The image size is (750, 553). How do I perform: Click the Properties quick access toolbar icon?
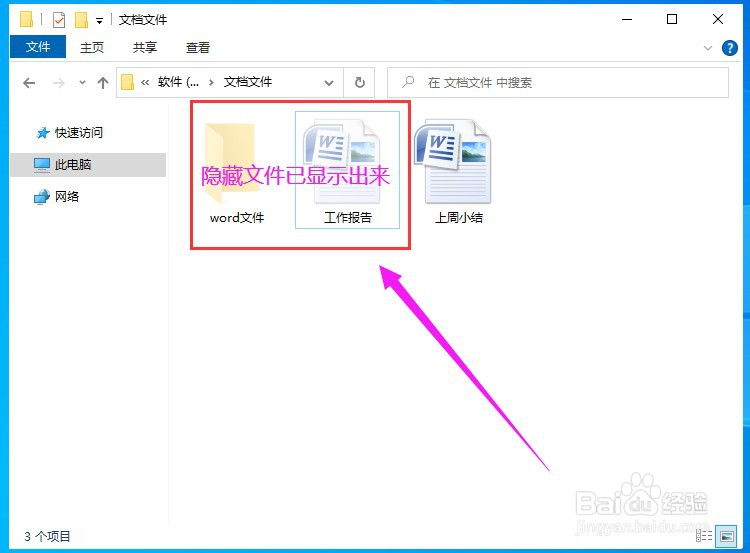tap(59, 20)
